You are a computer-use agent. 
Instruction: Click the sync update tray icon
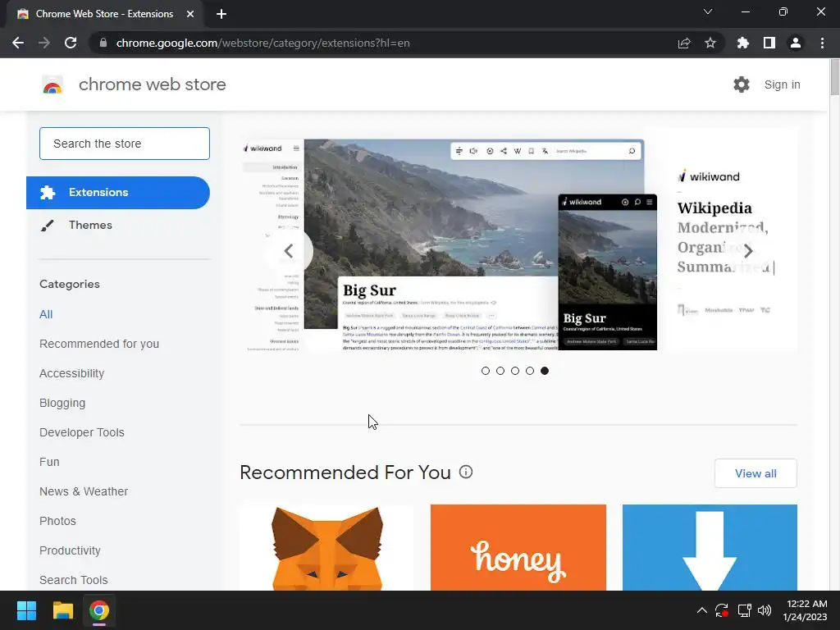point(722,610)
